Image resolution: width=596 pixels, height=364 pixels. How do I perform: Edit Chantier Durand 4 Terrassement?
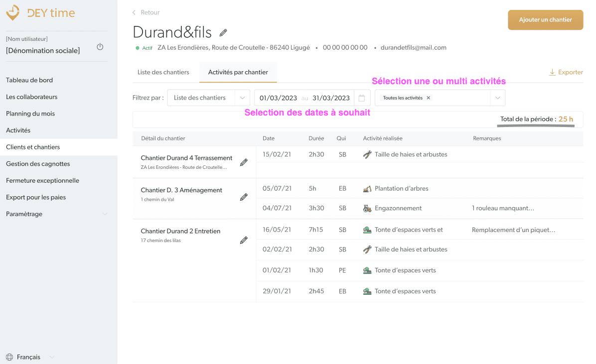244,162
